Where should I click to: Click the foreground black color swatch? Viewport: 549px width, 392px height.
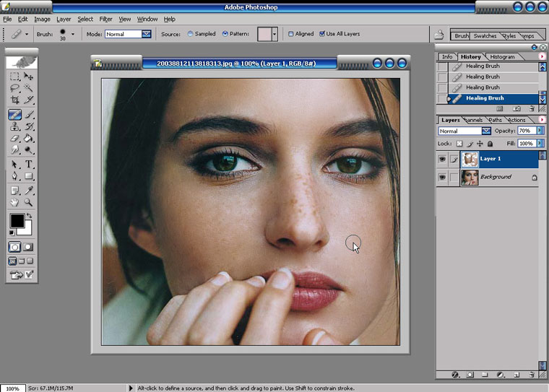pyautogui.click(x=17, y=221)
